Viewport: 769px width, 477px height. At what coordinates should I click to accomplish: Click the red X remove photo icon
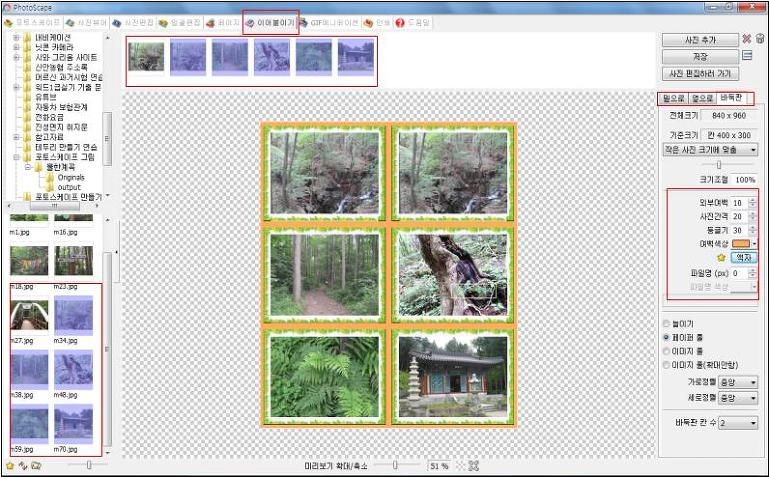point(746,39)
